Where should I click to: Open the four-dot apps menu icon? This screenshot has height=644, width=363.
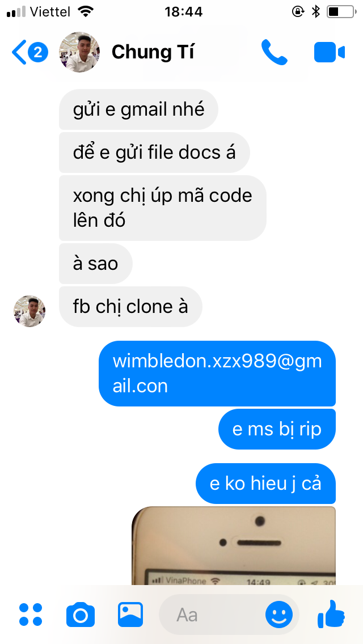[31, 615]
